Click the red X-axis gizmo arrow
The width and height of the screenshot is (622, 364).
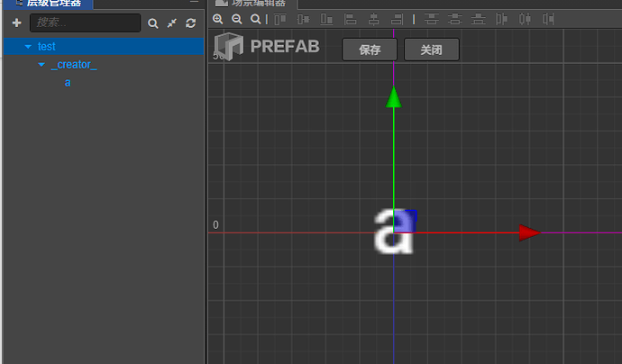[529, 232]
